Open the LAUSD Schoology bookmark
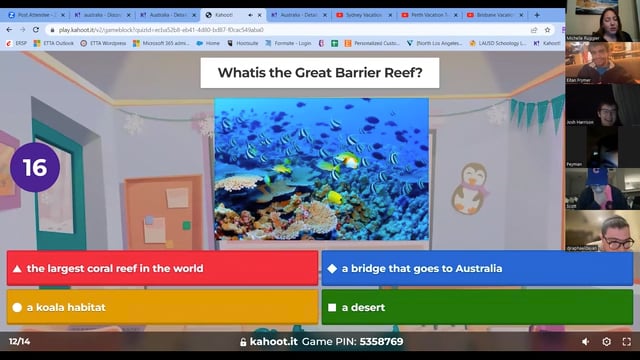The width and height of the screenshot is (640, 360). pos(498,43)
